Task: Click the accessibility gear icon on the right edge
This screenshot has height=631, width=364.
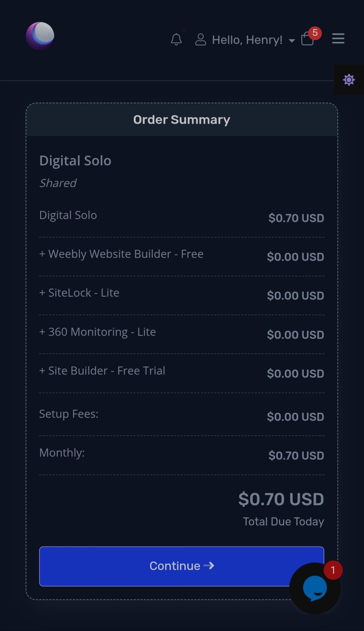Action: (x=349, y=80)
